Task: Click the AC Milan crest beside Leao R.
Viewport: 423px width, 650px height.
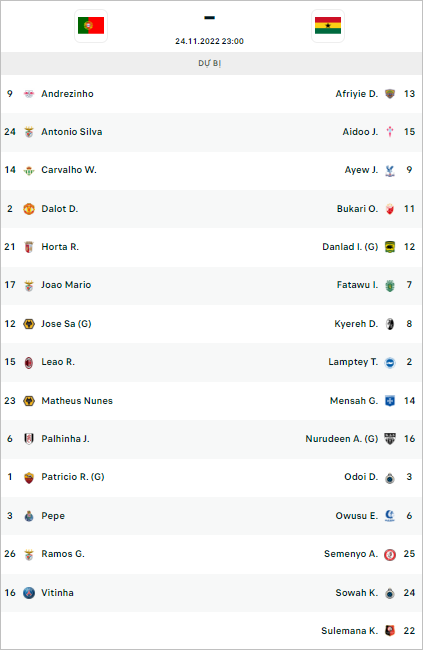Action: tap(29, 362)
